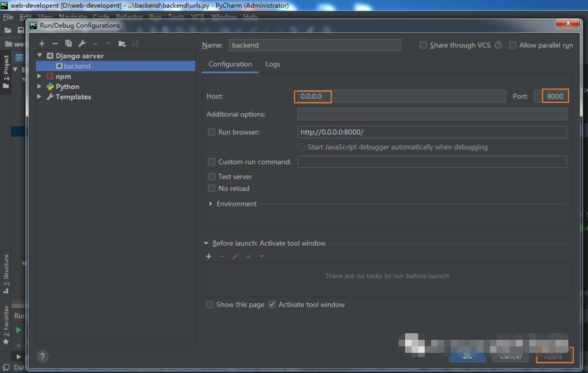The height and width of the screenshot is (373, 588).
Task: Enable Allow parallel run checkbox
Action: tap(513, 45)
